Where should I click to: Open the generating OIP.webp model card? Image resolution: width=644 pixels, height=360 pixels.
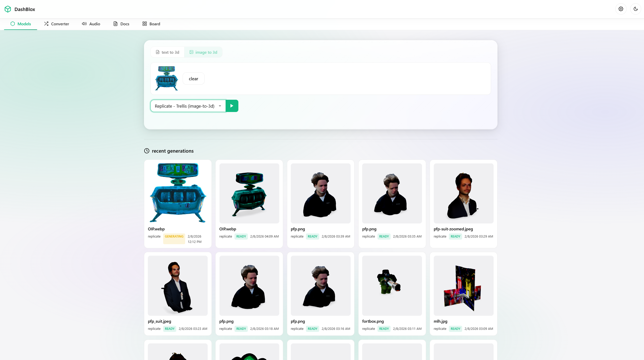(x=178, y=193)
